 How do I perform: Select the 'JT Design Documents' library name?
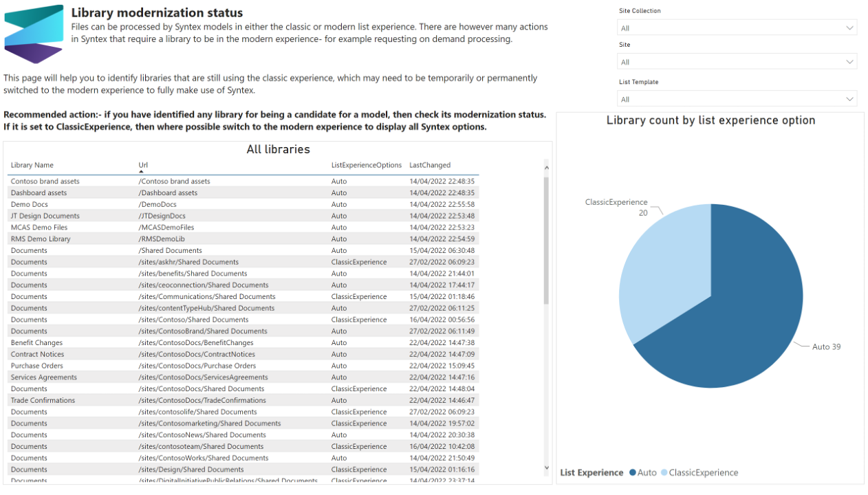pyautogui.click(x=45, y=216)
